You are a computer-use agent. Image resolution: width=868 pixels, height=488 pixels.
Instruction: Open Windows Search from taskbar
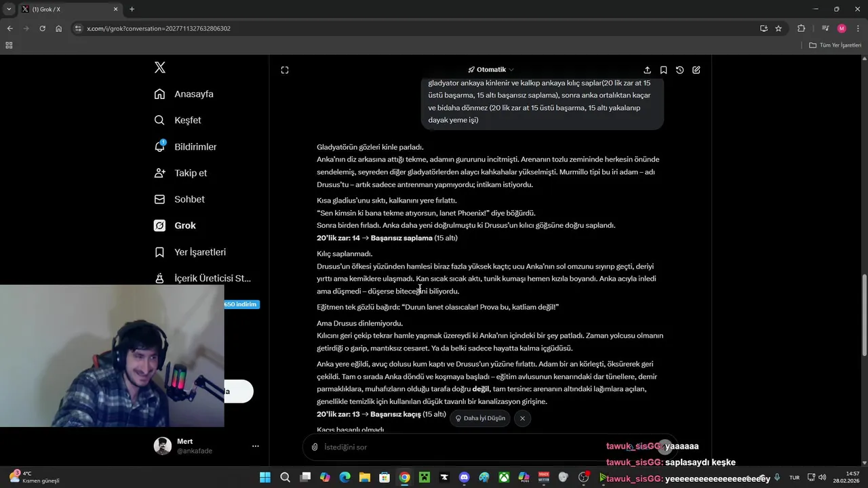click(285, 477)
